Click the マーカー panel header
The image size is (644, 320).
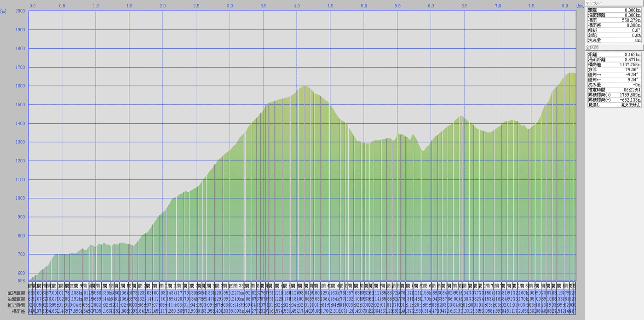593,3
